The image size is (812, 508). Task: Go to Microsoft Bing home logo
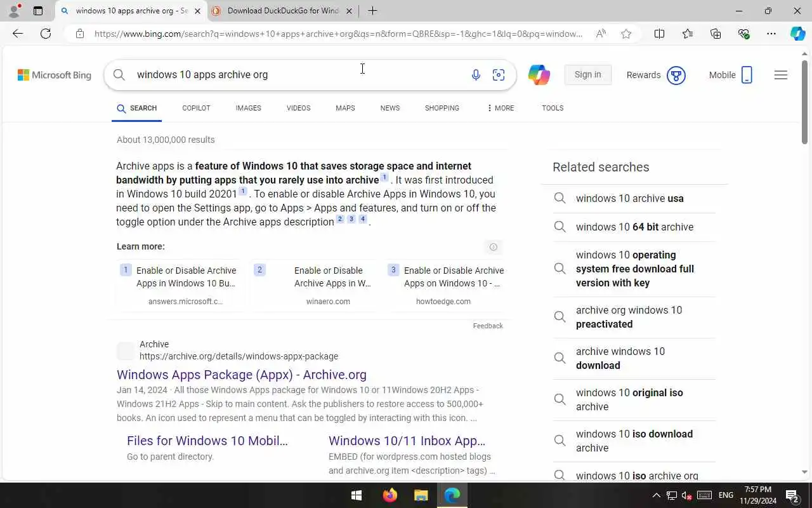[55, 75]
